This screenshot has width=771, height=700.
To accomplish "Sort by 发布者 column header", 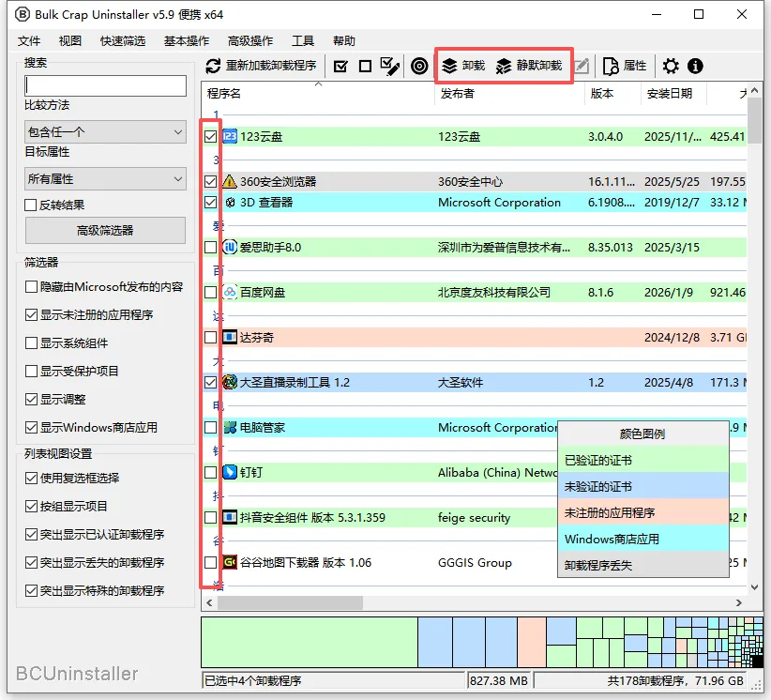I will (509, 94).
